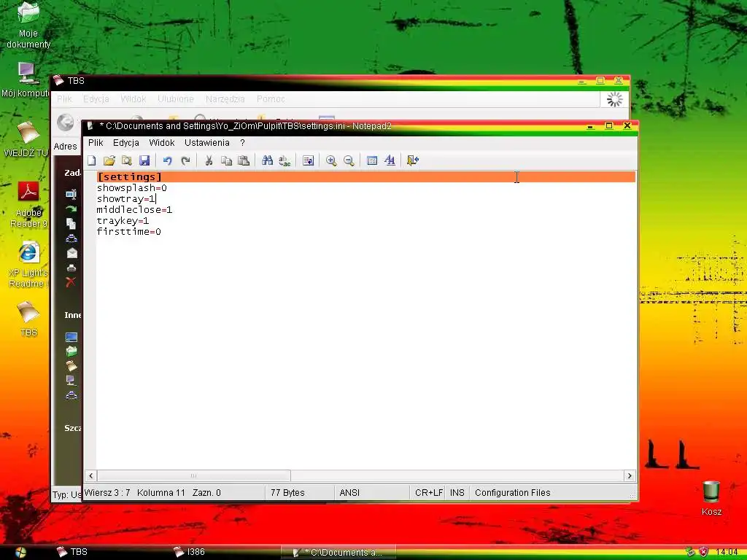Click the ANSI encoding status field
This screenshot has height=560, width=747.
point(371,492)
